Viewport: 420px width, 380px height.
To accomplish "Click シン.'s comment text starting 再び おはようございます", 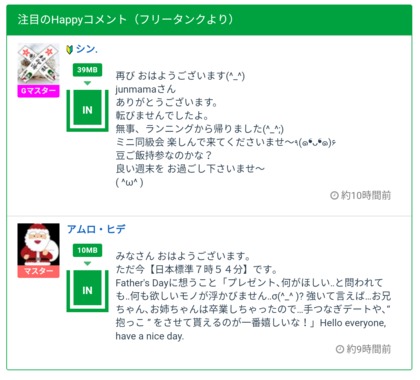I will tap(225, 129).
